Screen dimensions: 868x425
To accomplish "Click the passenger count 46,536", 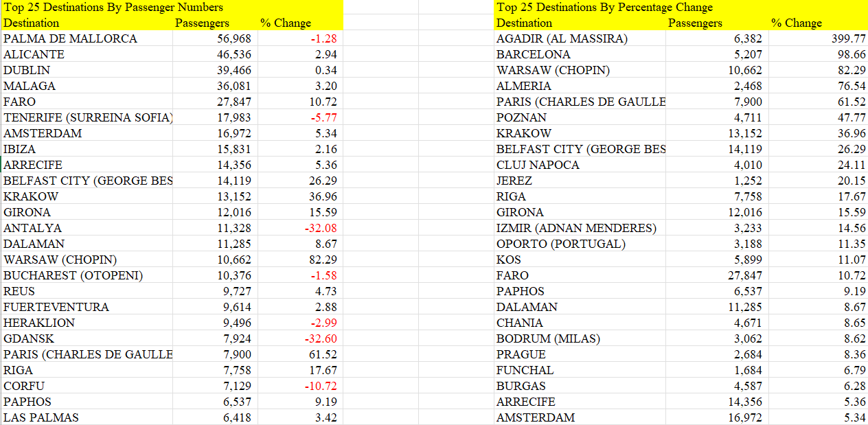I will [x=234, y=54].
